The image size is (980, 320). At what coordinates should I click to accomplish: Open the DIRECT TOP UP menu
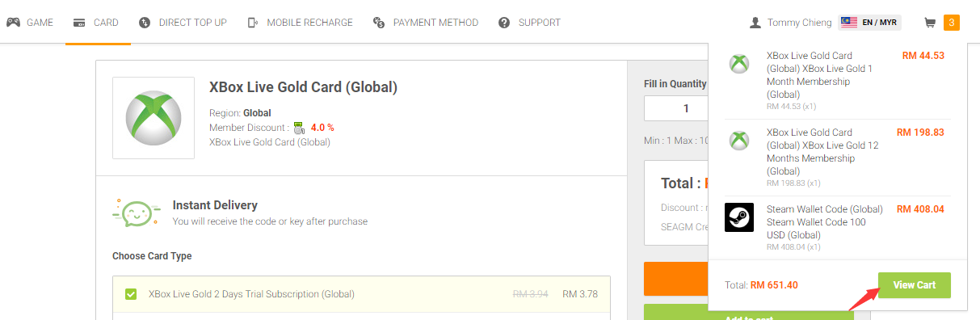click(x=183, y=23)
